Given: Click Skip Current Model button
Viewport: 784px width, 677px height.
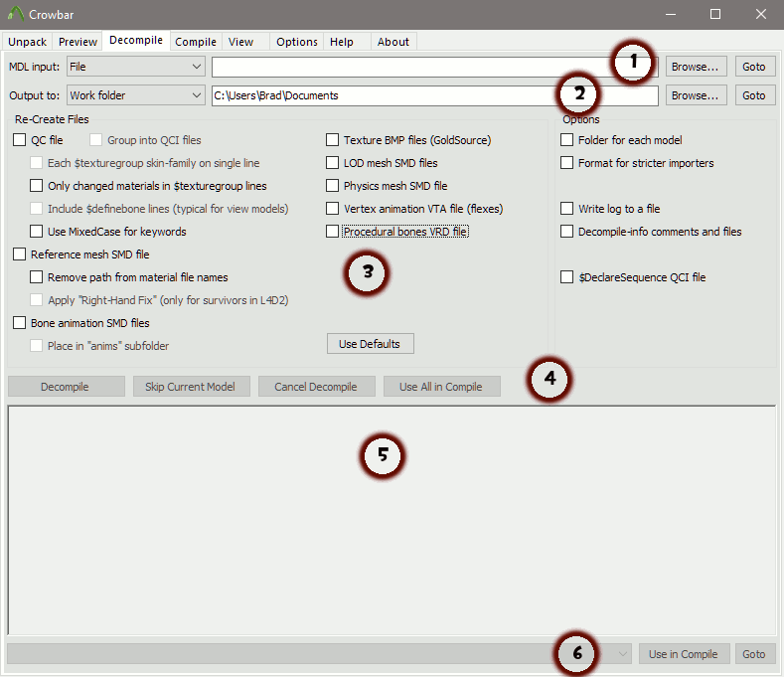Looking at the screenshot, I should coord(191,387).
